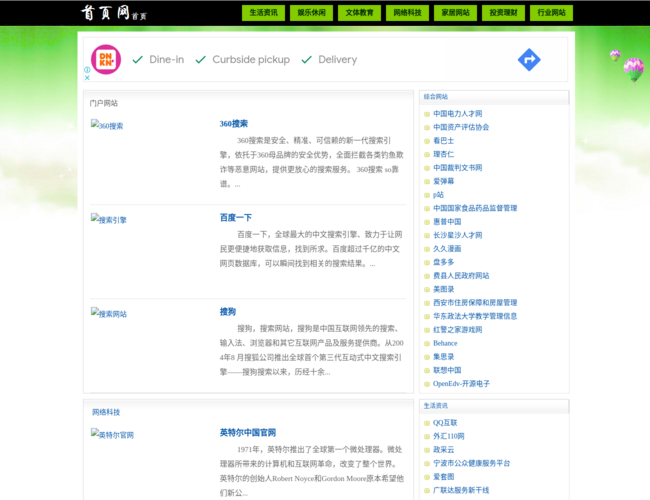Click the 首页 text next to the logo
The image size is (650, 500).
click(139, 17)
